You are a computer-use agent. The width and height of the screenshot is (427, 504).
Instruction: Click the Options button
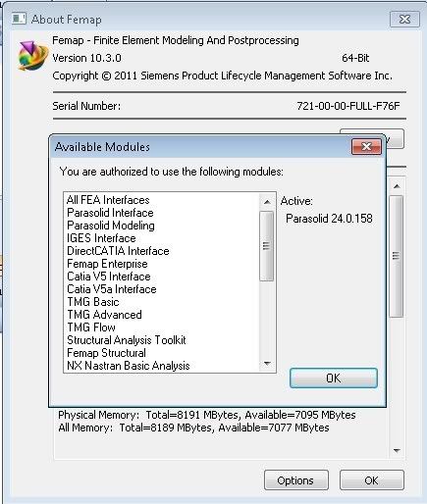(296, 480)
